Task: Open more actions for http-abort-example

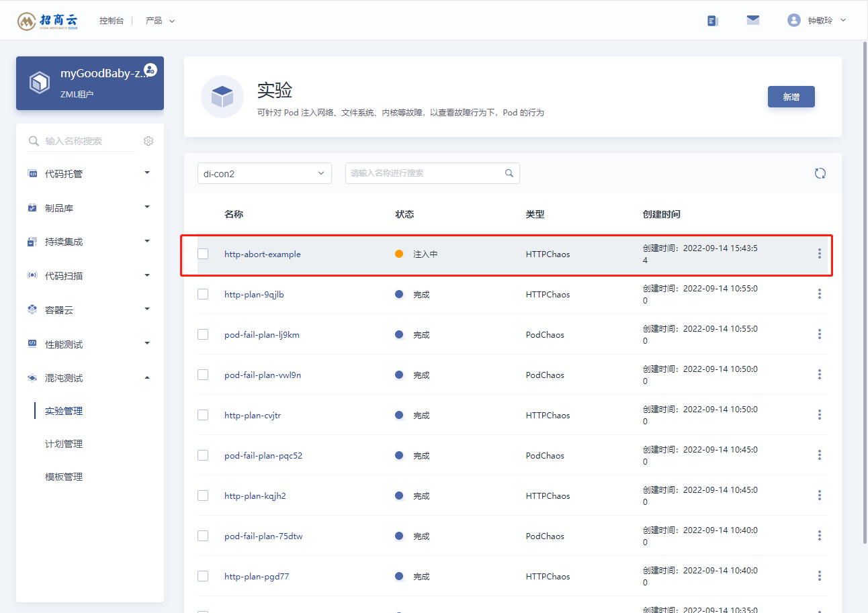Action: [x=820, y=254]
